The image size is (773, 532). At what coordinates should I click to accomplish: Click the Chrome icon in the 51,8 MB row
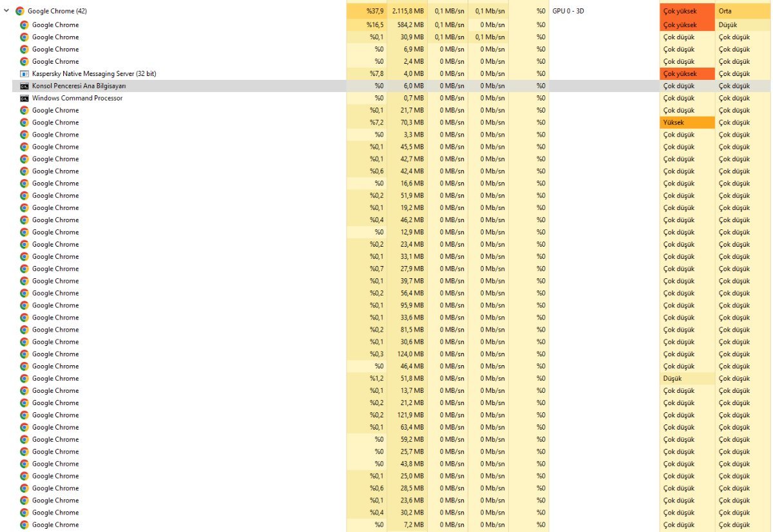pyautogui.click(x=24, y=378)
